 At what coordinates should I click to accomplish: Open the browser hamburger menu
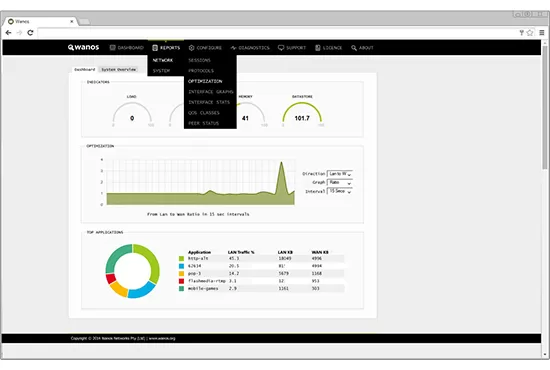[542, 33]
